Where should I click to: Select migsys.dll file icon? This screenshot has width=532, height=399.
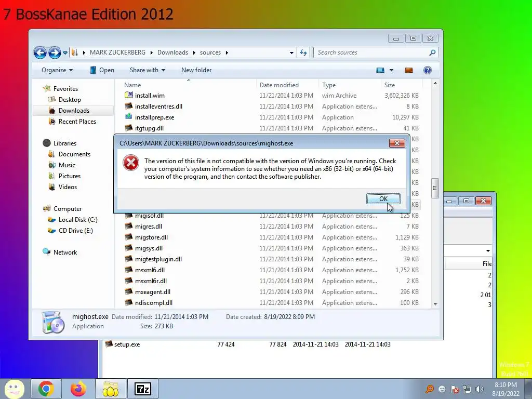(129, 248)
